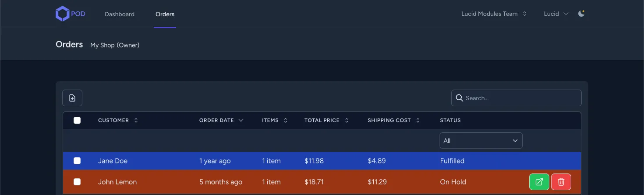Click into the orders Search field
Image resolution: width=644 pixels, height=195 pixels.
[521, 98]
